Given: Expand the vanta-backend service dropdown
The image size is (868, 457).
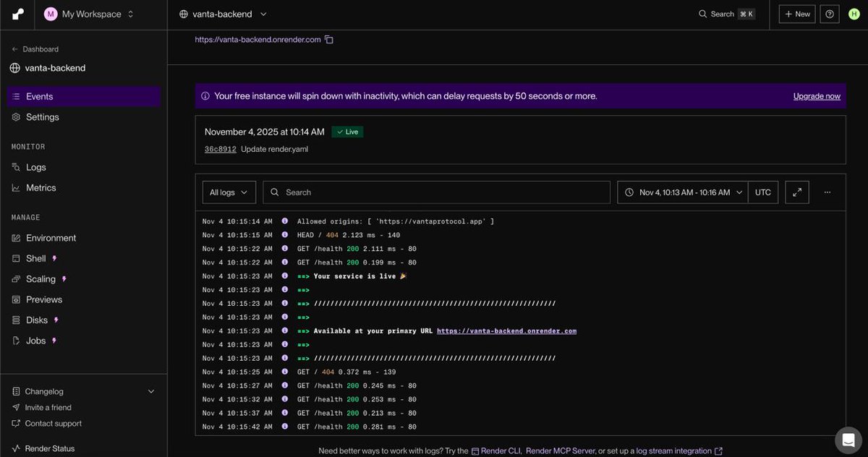Looking at the screenshot, I should tap(263, 14).
